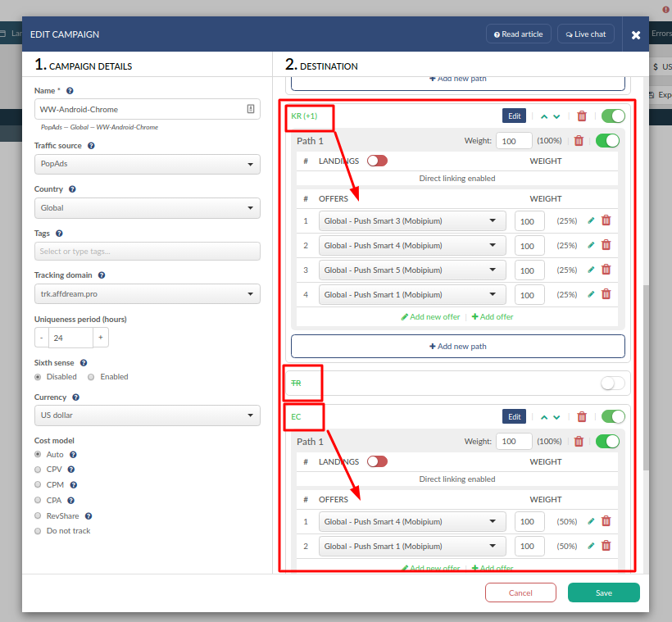Open Push Smart 4 offer dropdown in KR

[x=414, y=245]
